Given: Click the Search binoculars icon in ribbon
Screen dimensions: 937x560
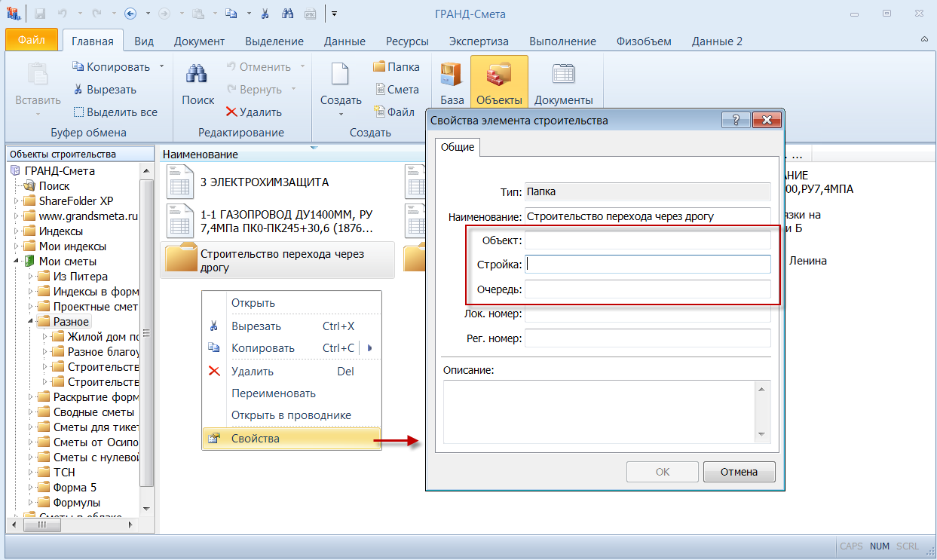Looking at the screenshot, I should [x=198, y=75].
